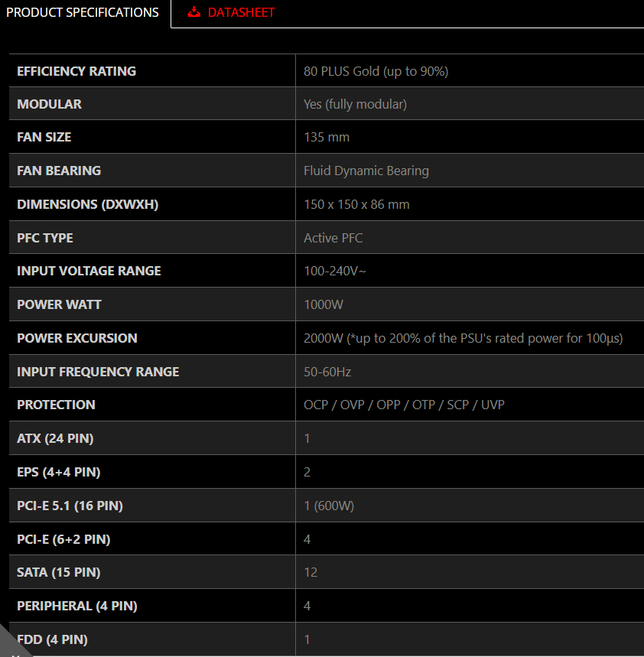Click the Input Frequency Range label
The width and height of the screenshot is (644, 657).
[x=98, y=372]
